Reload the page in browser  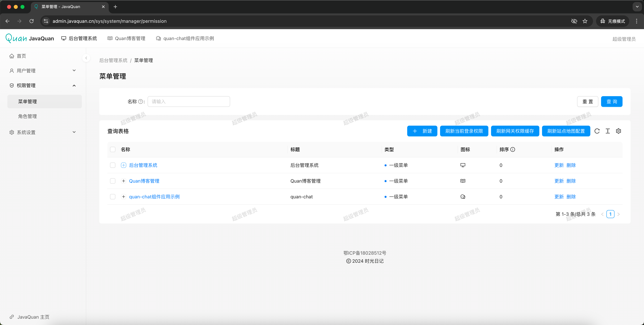tap(32, 21)
